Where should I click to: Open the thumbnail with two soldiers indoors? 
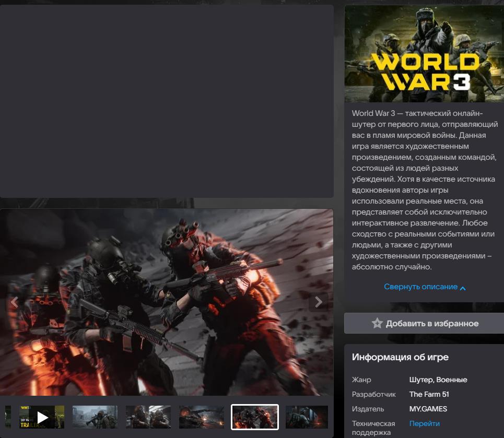(148, 417)
